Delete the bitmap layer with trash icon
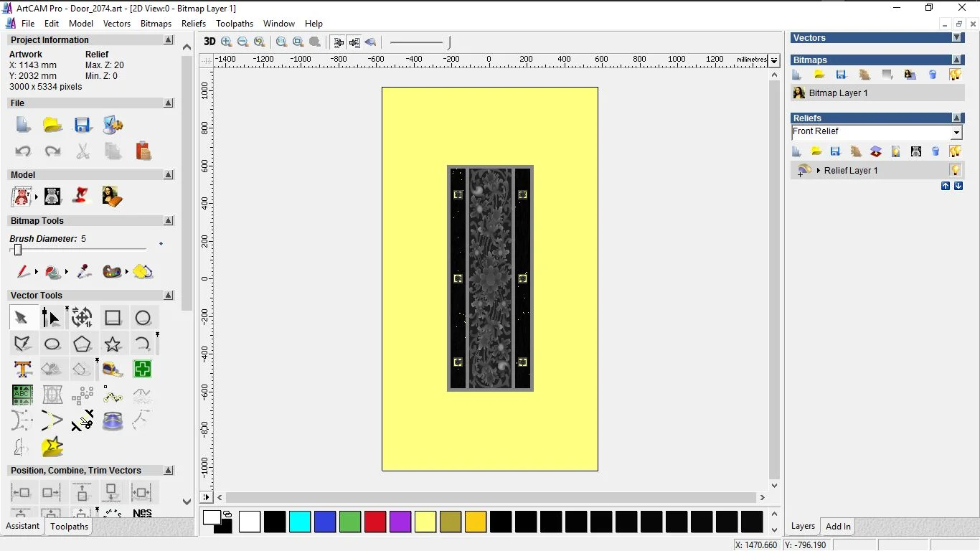 933,74
